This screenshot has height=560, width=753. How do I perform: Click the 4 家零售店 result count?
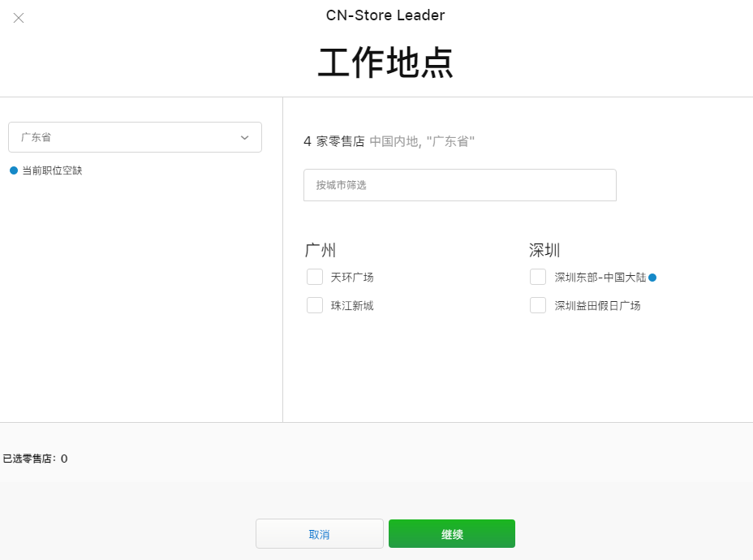click(x=334, y=141)
